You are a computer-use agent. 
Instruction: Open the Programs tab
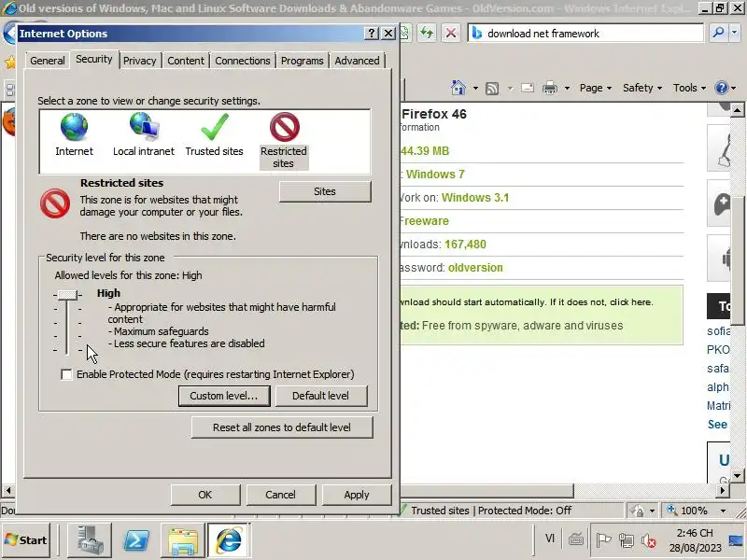tap(302, 61)
